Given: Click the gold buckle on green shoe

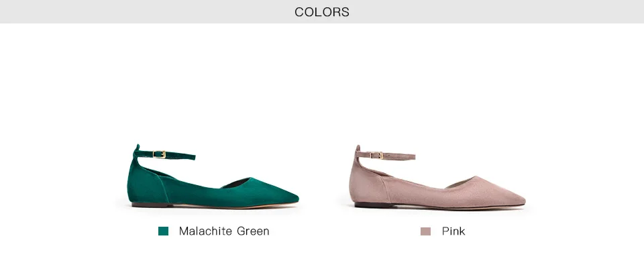Looking at the screenshot, I should [x=160, y=154].
